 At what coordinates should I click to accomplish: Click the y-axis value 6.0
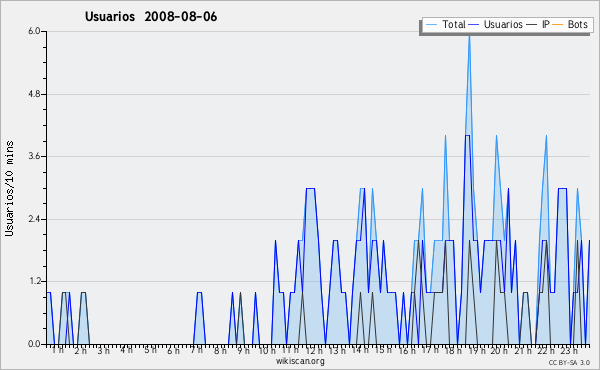coord(34,31)
